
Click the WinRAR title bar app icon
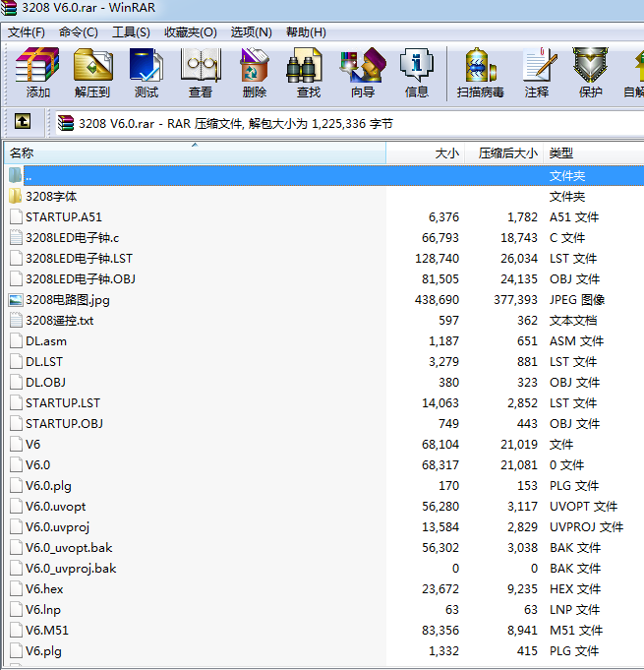pos(9,8)
